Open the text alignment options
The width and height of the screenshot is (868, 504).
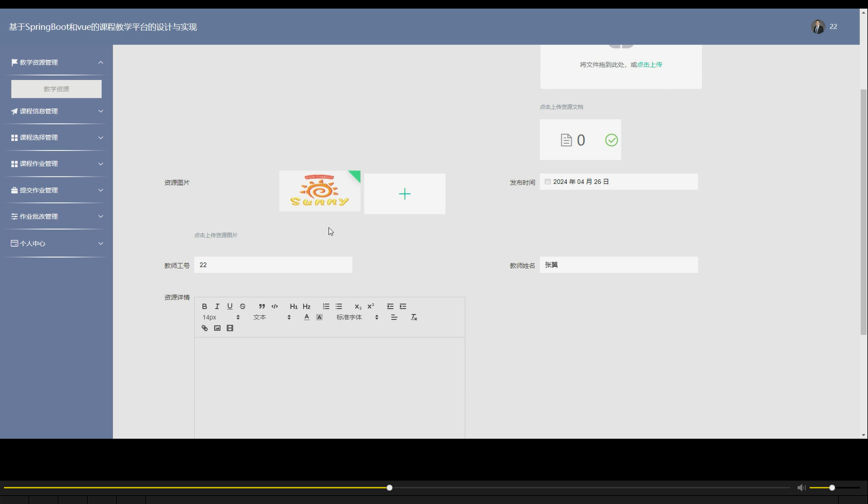coord(394,317)
